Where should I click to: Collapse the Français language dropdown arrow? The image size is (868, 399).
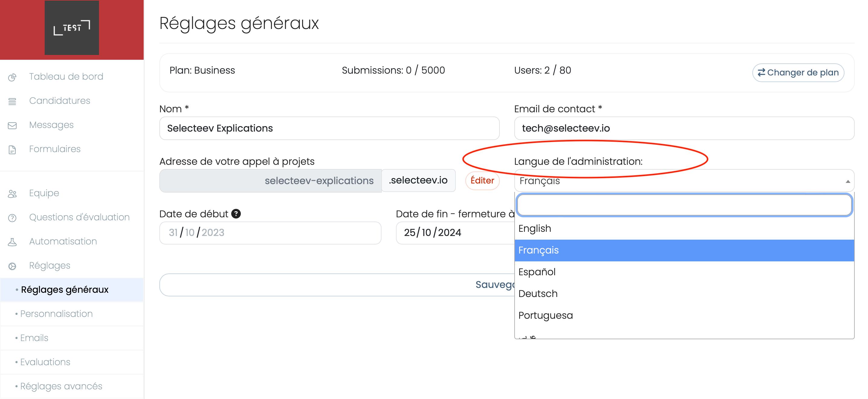pos(847,181)
